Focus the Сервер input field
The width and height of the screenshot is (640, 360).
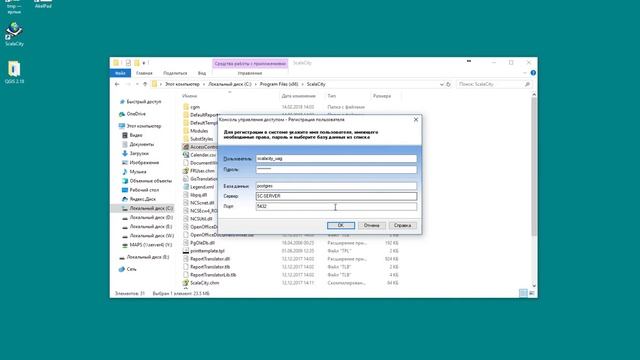pos(336,196)
